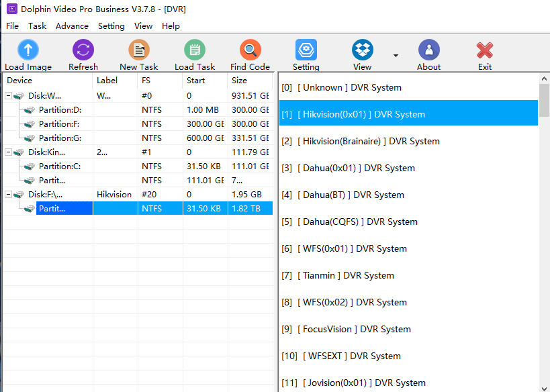550x392 pixels.
Task: Click the 111.79 GB size cell
Action: pos(250,152)
